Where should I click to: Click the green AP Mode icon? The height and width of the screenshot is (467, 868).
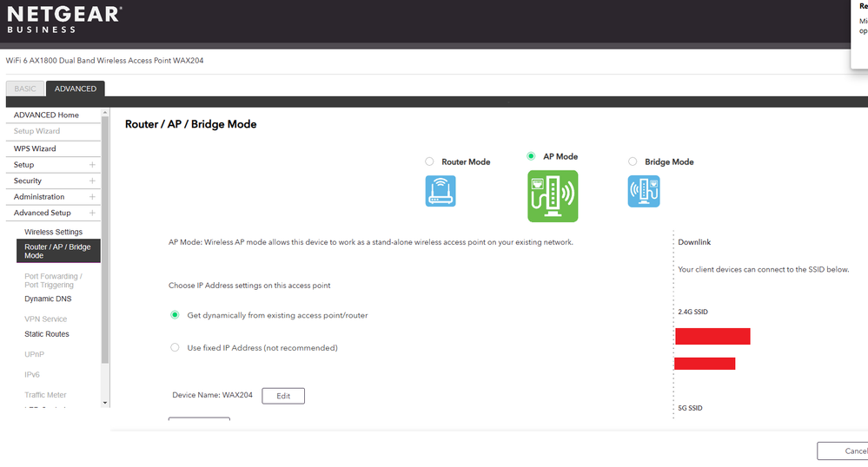pyautogui.click(x=553, y=196)
